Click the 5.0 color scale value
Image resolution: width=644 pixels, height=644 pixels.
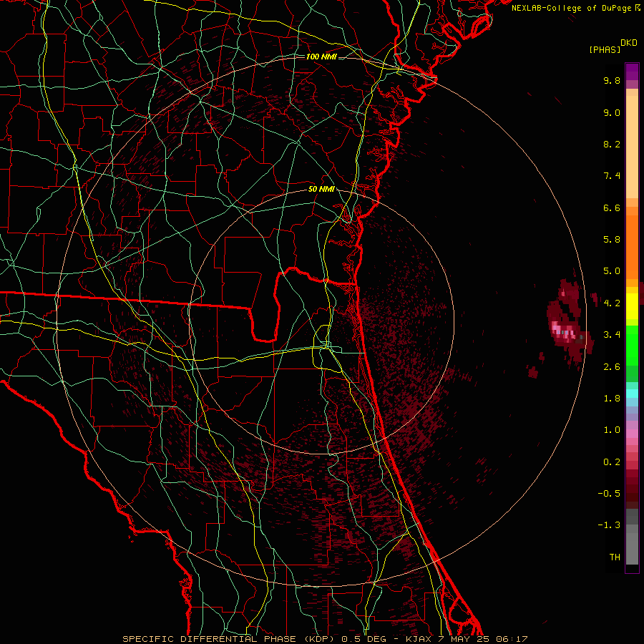612,271
